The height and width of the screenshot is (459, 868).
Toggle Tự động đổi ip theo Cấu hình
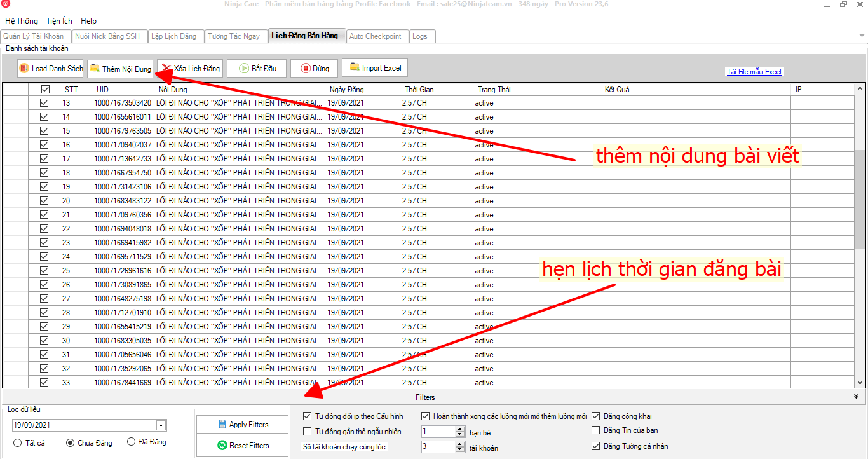point(308,416)
